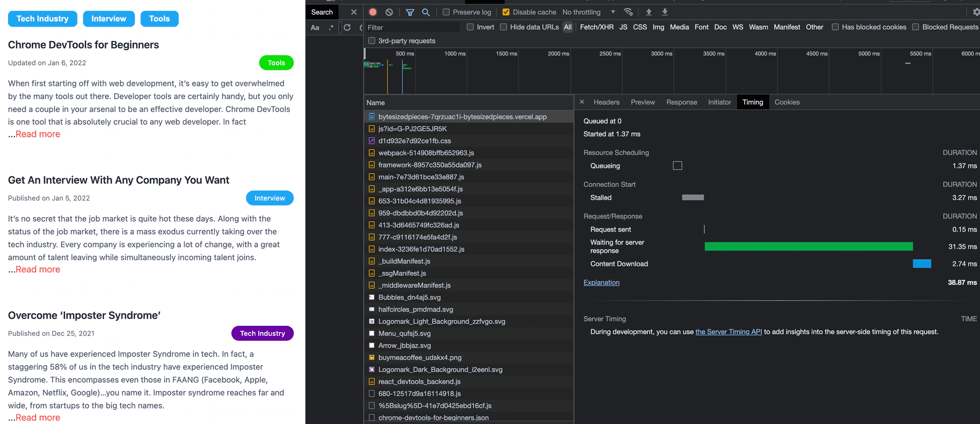The width and height of the screenshot is (980, 424).
Task: Export HAR file with download arrow
Action: coord(665,12)
